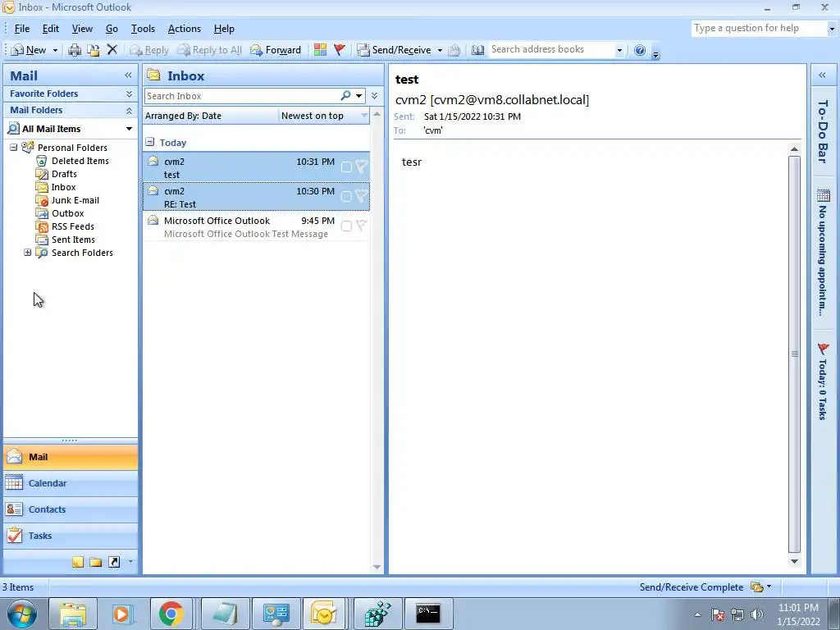Click the Type a question for help box

click(x=759, y=29)
